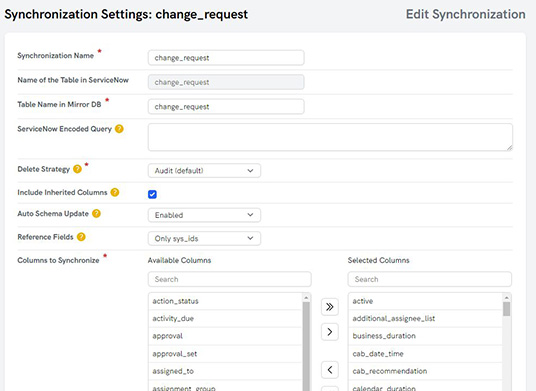This screenshot has width=536, height=391.
Task: Add selected column with right arrow button
Action: click(330, 332)
